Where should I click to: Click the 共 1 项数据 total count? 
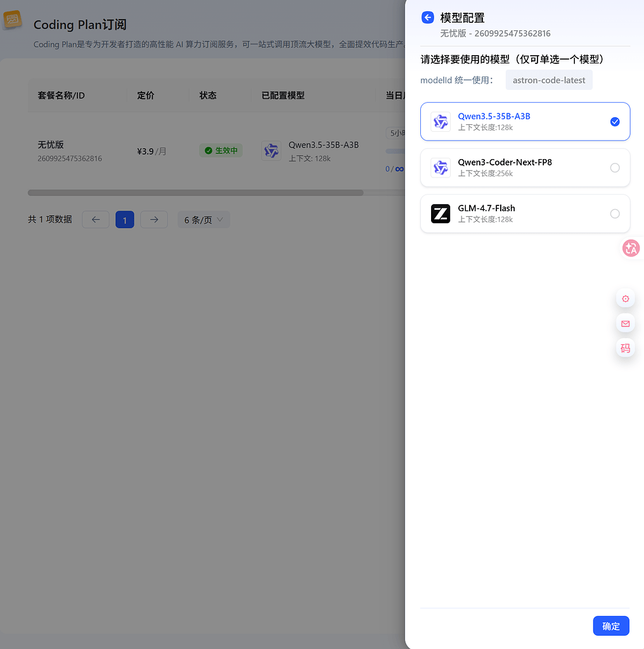49,219
